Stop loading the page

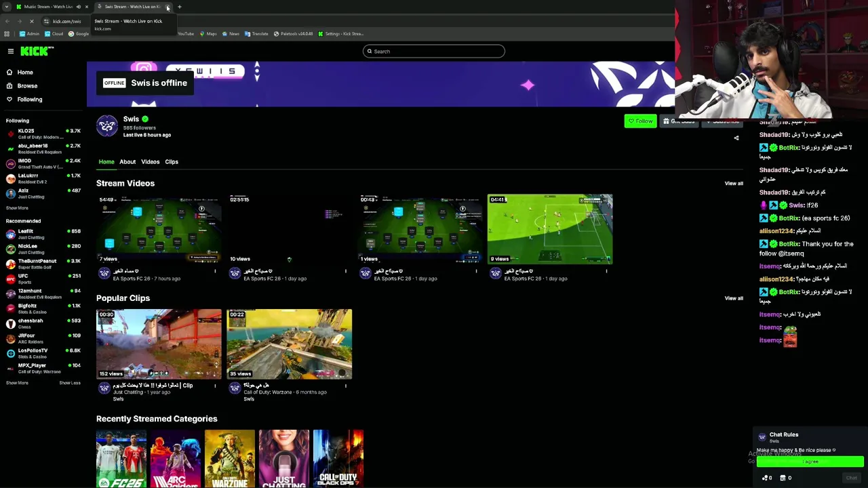(31, 21)
